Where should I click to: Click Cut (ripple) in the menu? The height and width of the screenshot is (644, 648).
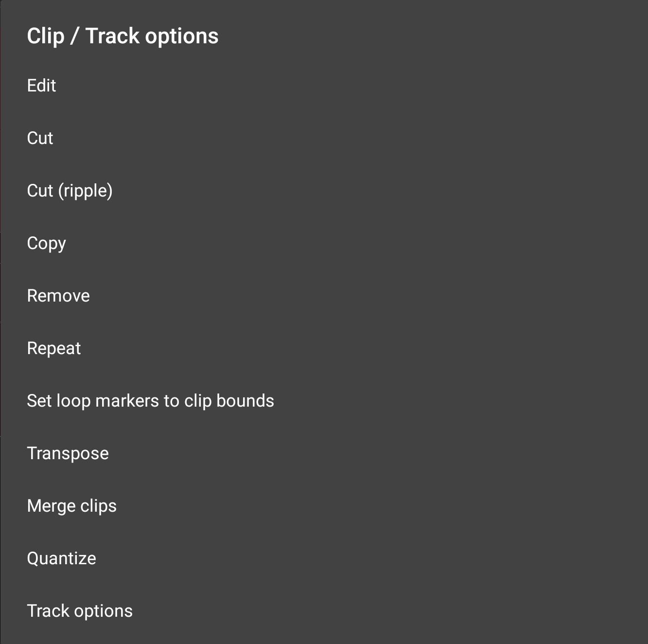click(70, 191)
